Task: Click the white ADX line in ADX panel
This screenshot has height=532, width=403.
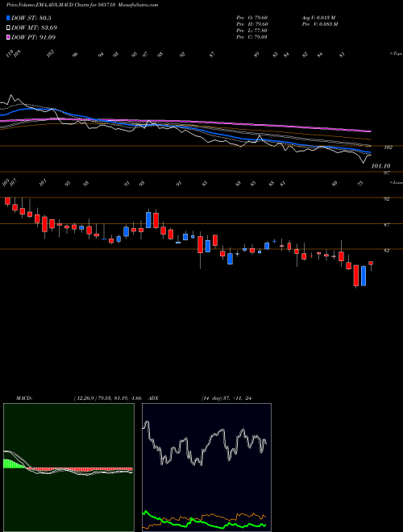Action: point(206,444)
